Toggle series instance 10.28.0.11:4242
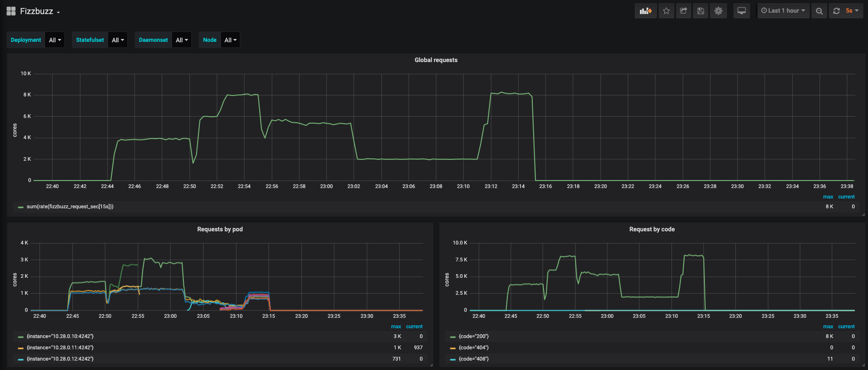This screenshot has height=370, width=868. tap(60, 347)
